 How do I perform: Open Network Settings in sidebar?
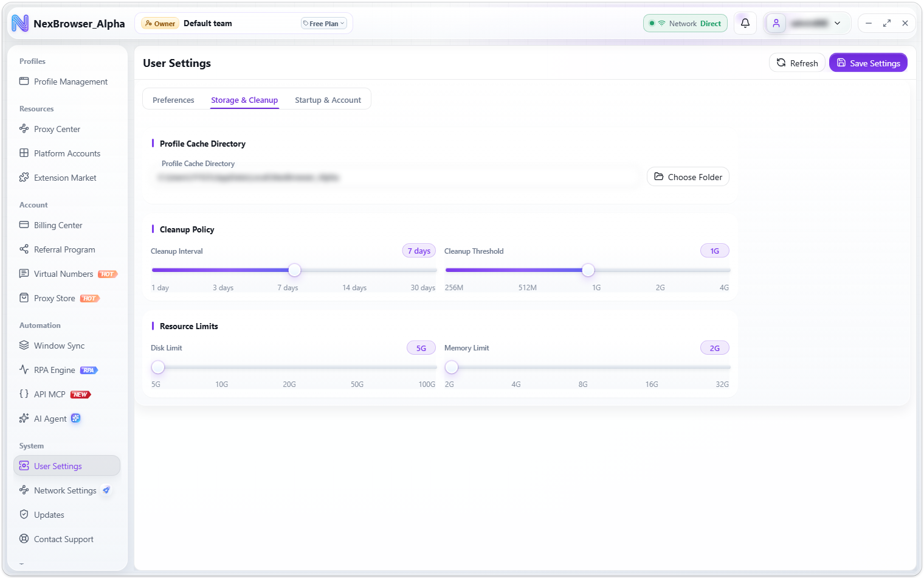67,490
